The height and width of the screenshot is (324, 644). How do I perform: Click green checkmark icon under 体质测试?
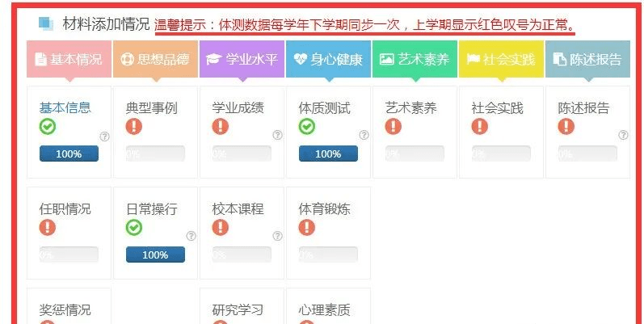pos(307,127)
